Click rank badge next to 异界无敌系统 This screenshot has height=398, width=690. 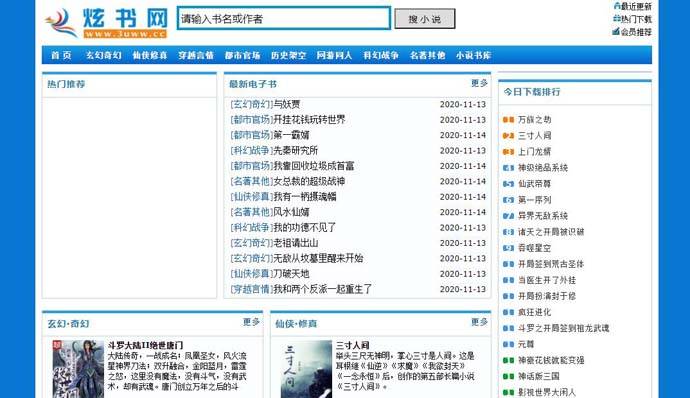508,216
